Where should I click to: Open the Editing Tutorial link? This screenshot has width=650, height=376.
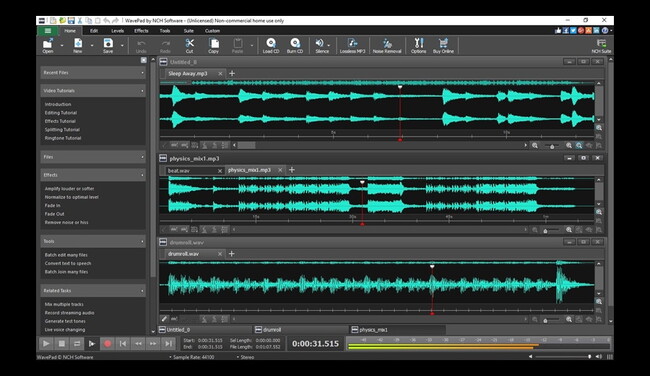pyautogui.click(x=61, y=113)
